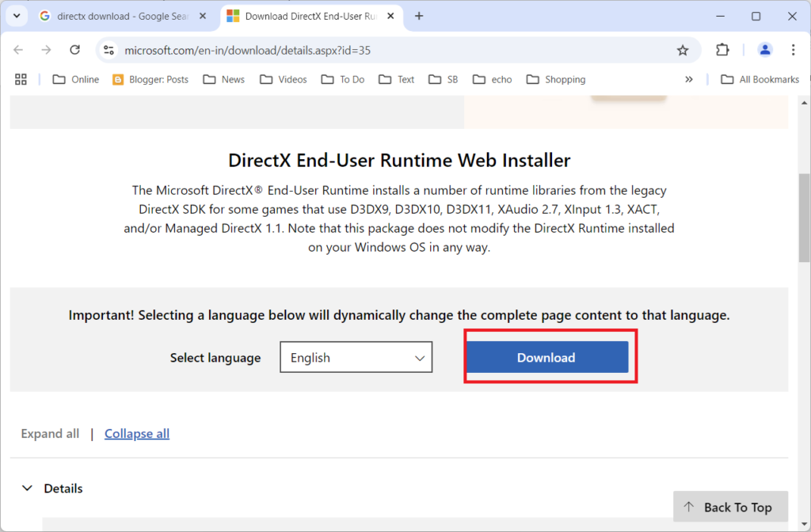
Task: Open the Shopping bookmarks folder
Action: click(556, 80)
